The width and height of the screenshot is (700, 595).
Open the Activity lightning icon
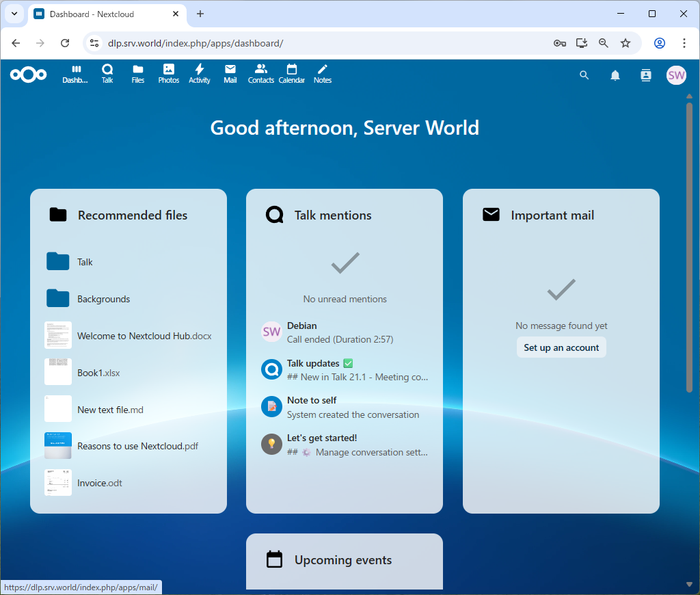coord(200,74)
